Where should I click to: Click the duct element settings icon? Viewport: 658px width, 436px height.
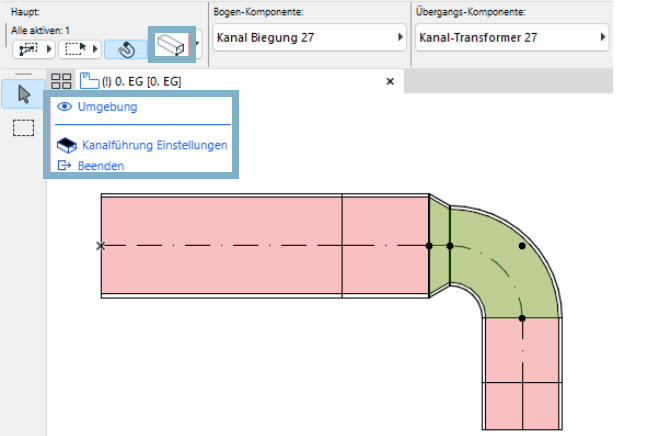point(171,44)
